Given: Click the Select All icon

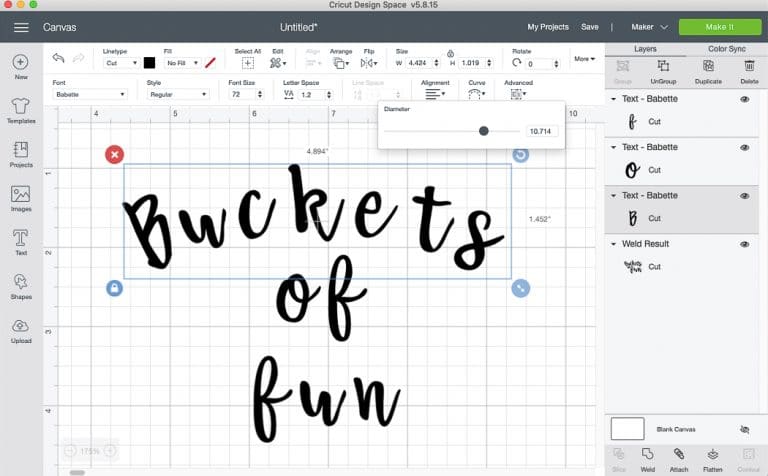Looking at the screenshot, I should point(248,63).
